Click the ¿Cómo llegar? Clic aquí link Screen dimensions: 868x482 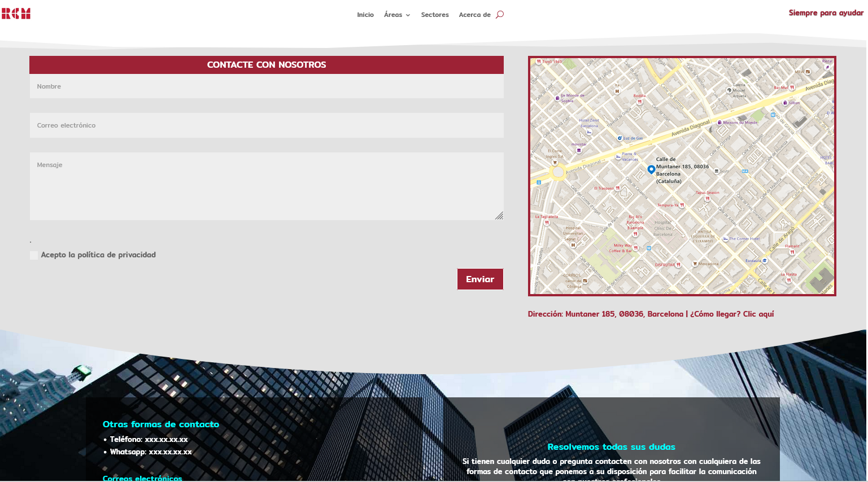click(732, 314)
